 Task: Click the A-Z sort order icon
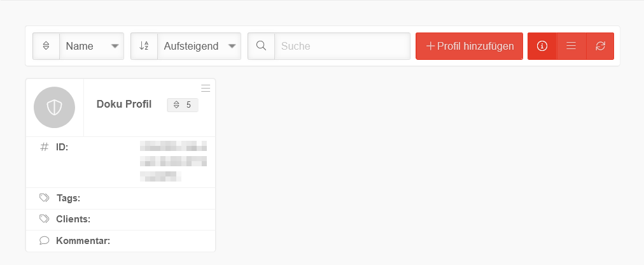(x=144, y=46)
